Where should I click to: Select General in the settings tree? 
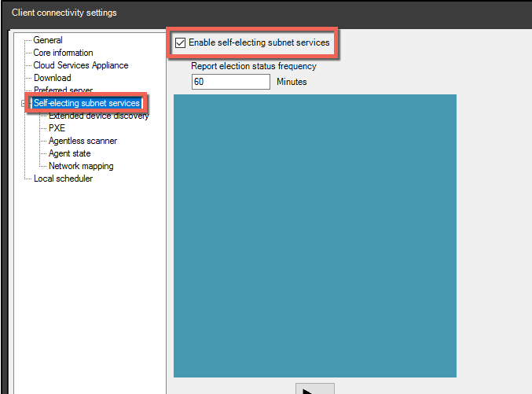(48, 40)
